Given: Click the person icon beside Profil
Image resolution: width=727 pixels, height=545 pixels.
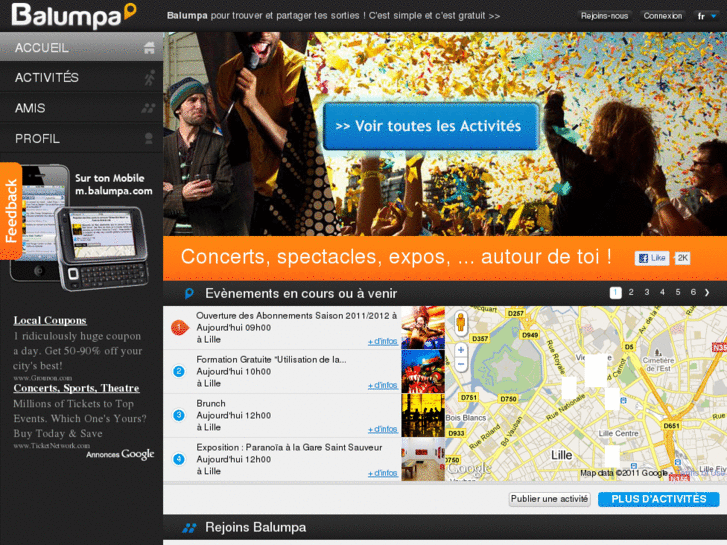Looking at the screenshot, I should (x=149, y=138).
